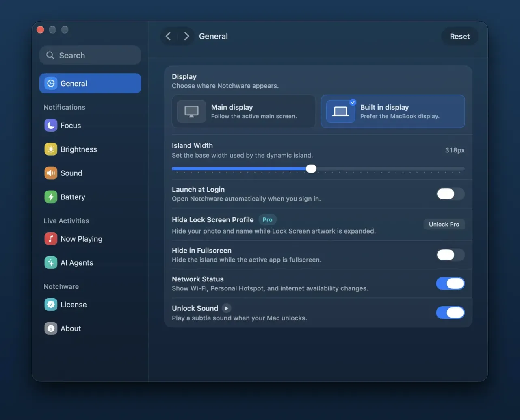The image size is (520, 420).
Task: Select the Main display option card
Action: [x=244, y=111]
